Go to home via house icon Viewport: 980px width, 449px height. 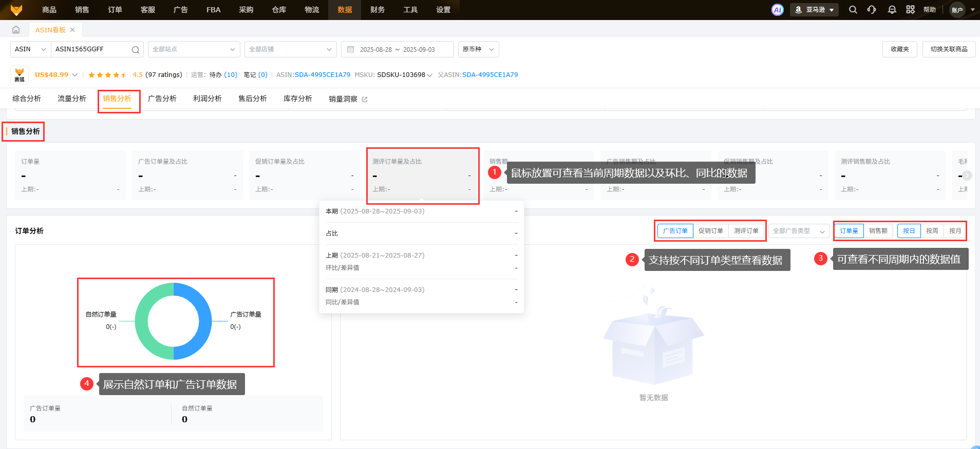pos(16,30)
